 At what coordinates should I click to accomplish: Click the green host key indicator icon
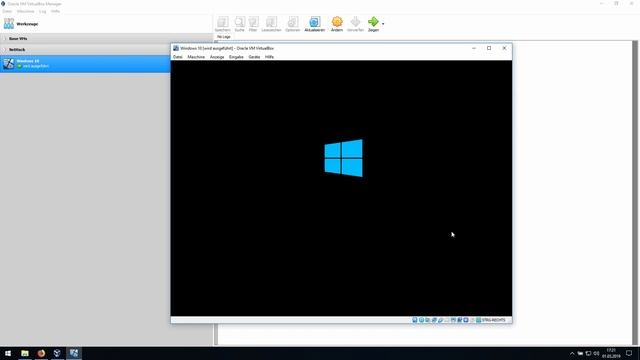click(478, 320)
